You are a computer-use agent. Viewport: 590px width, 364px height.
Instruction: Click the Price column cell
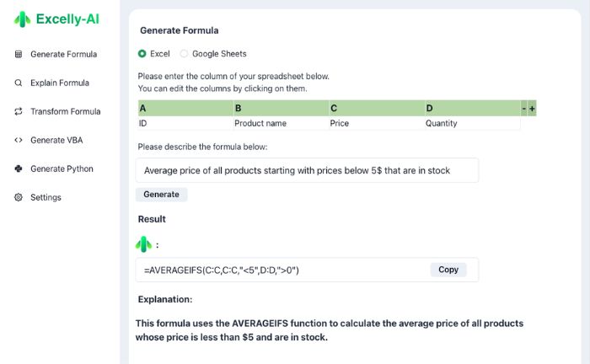pyautogui.click(x=375, y=123)
